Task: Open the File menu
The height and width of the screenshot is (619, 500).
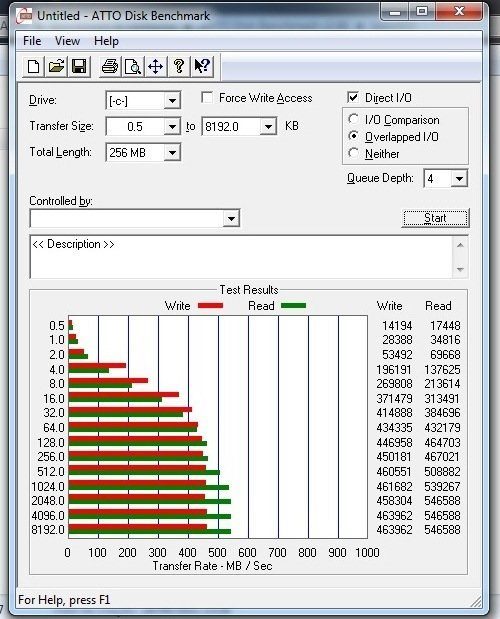Action: [32, 41]
